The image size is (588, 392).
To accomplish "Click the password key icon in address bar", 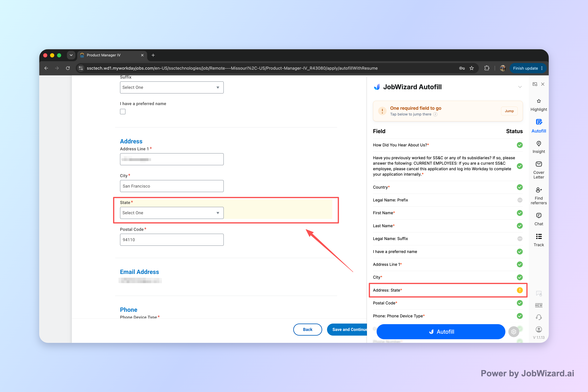I will 462,68.
